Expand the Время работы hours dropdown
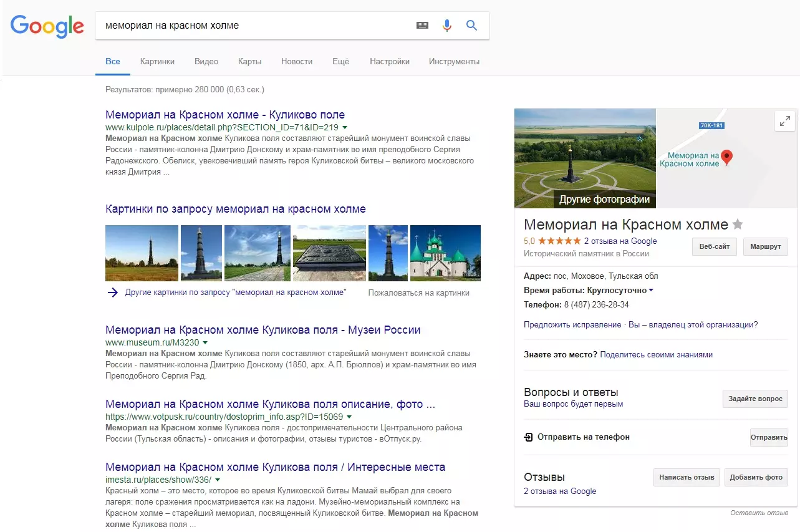 (651, 291)
